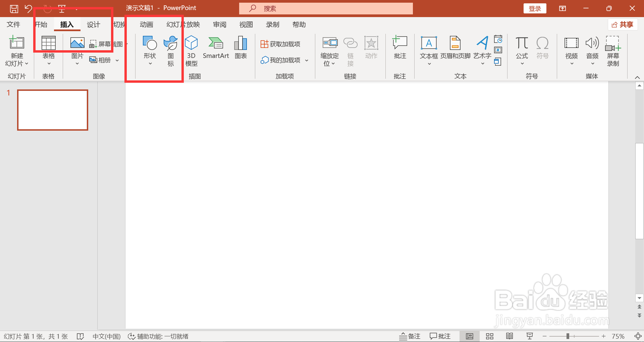Switch to Review (审阅) tab
The height and width of the screenshot is (342, 644).
click(x=219, y=24)
